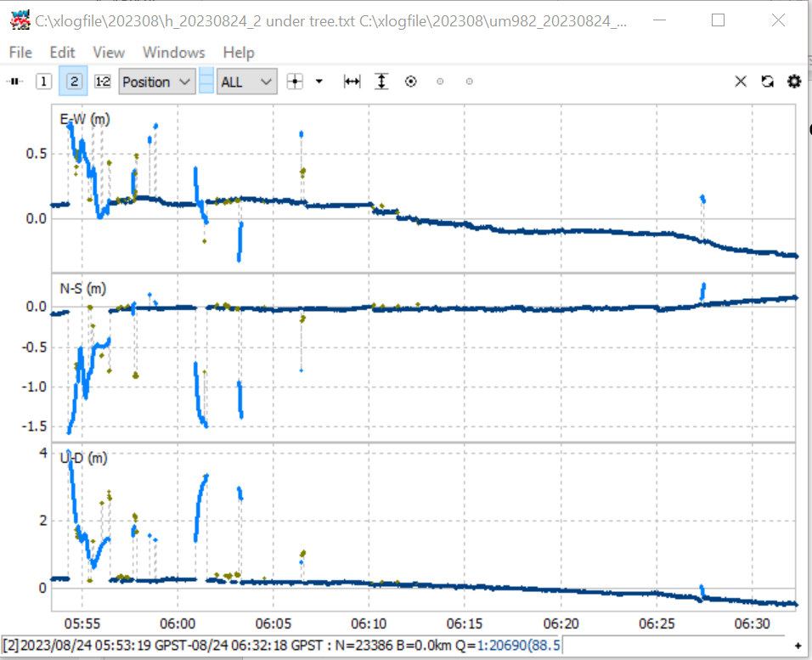812x660 pixels.
Task: Toggle the 1-2 difference solution button
Action: click(103, 82)
